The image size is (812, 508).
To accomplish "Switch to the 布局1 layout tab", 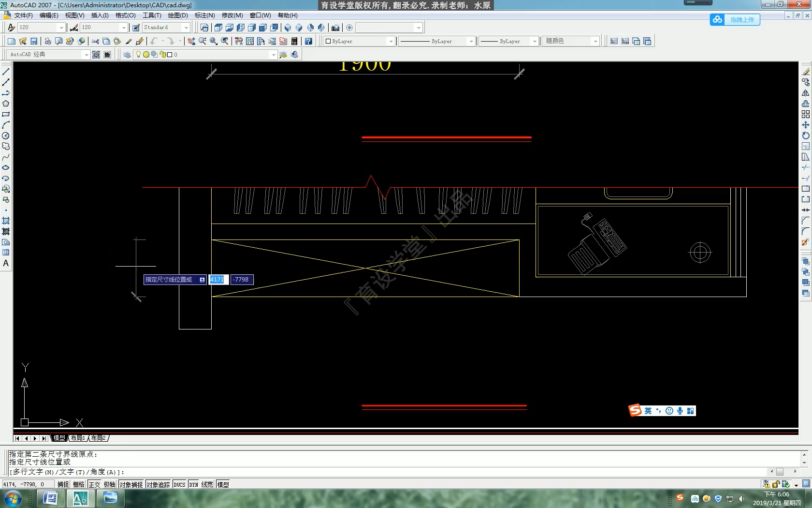I will tap(78, 438).
